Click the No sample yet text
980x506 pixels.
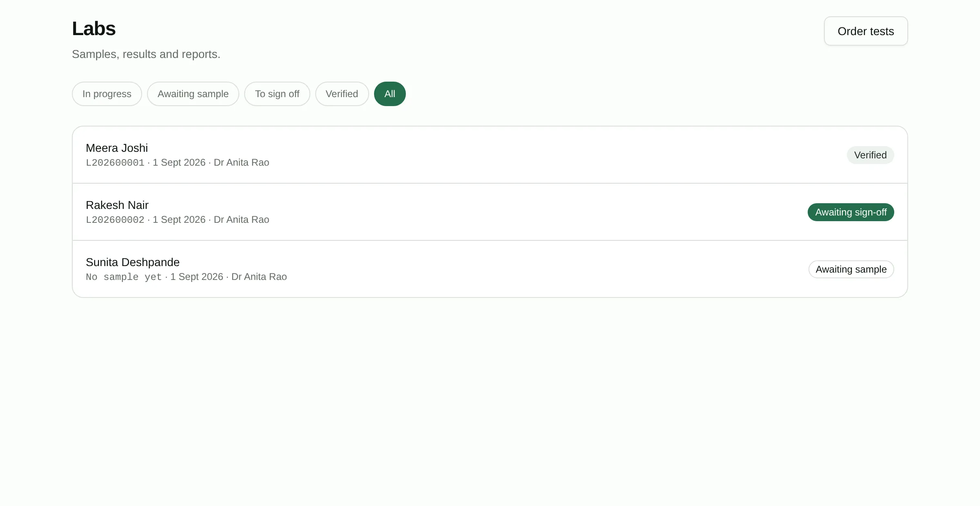click(x=124, y=277)
